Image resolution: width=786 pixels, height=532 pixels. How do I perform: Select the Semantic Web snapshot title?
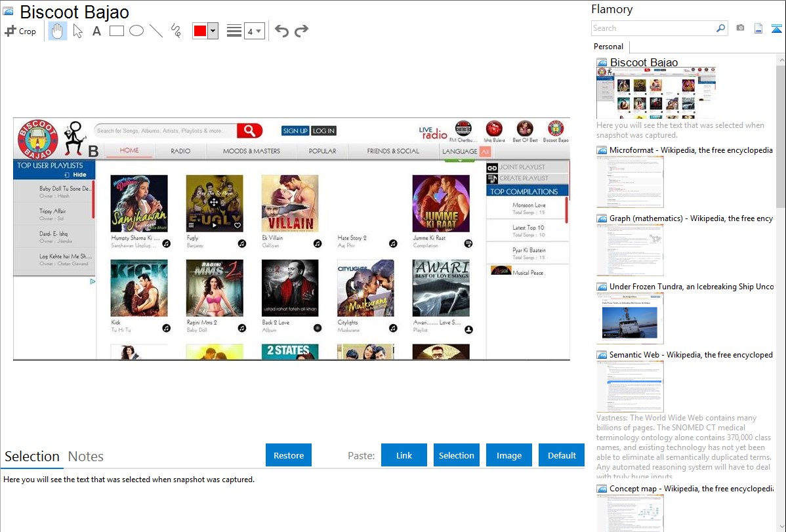click(x=691, y=355)
